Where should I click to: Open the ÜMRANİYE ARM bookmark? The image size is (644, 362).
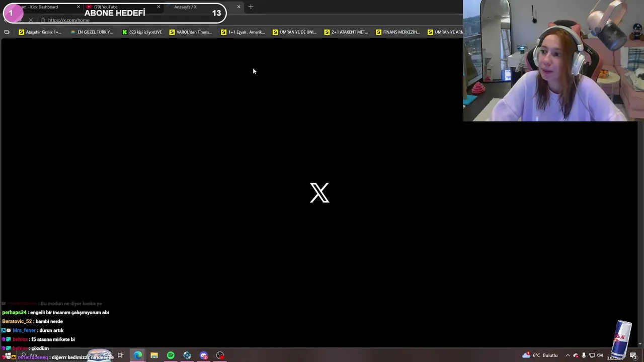445,32
